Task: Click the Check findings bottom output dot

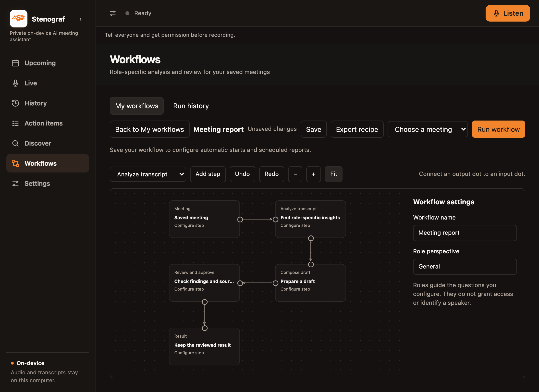Action: pyautogui.click(x=205, y=302)
